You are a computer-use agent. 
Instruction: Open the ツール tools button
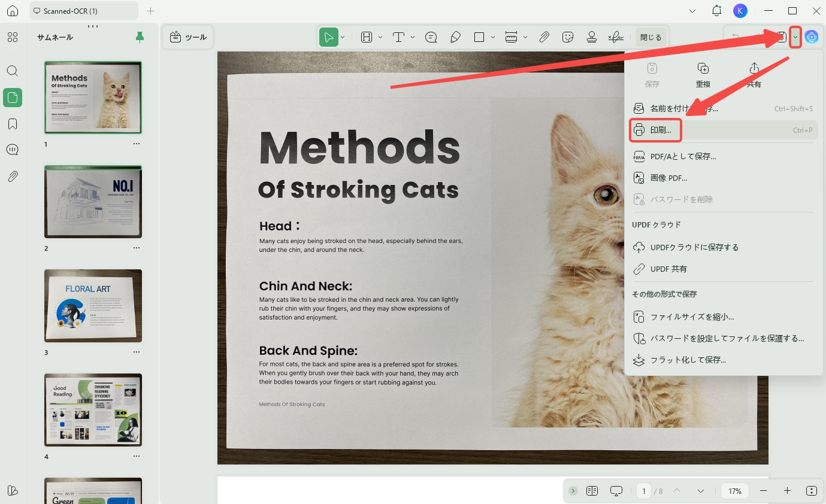click(188, 37)
